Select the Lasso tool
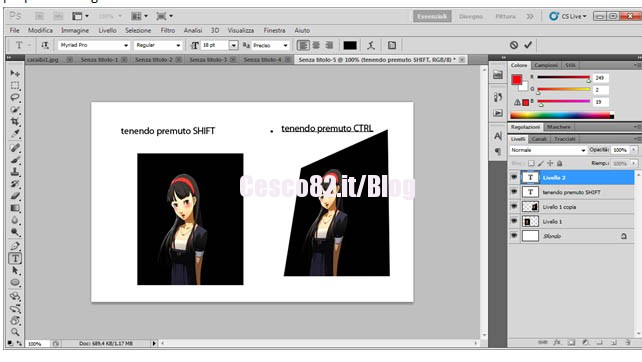 click(15, 97)
